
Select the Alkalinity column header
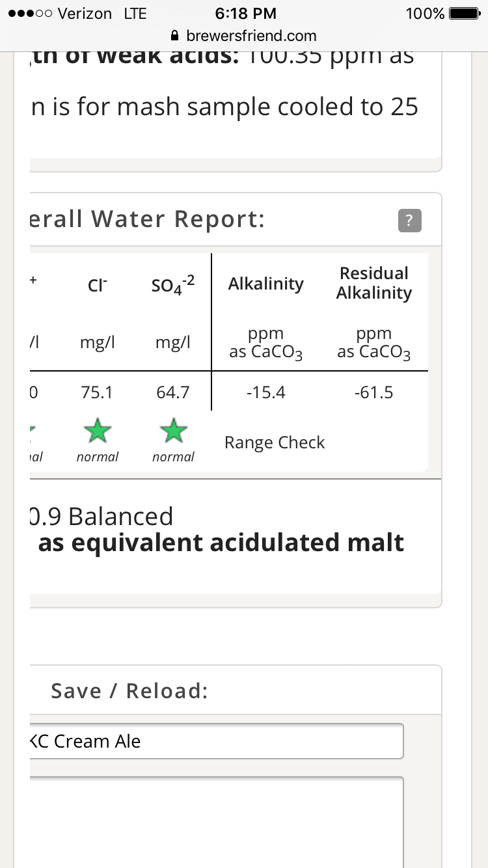pos(265,284)
